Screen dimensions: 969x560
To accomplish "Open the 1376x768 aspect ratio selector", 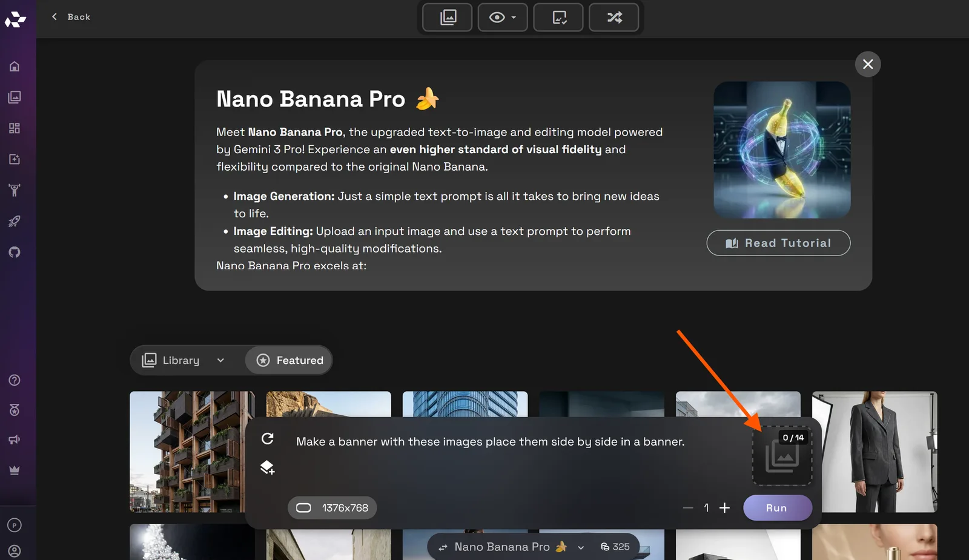I will click(x=332, y=508).
